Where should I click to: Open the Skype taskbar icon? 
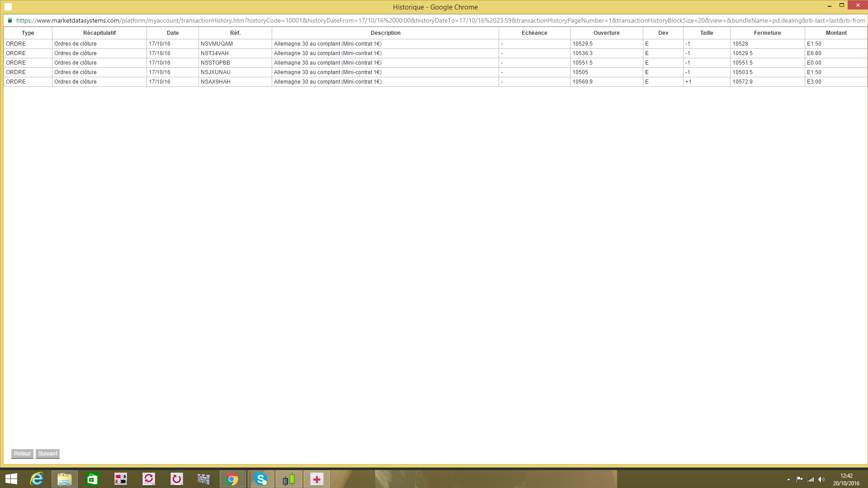(261, 479)
